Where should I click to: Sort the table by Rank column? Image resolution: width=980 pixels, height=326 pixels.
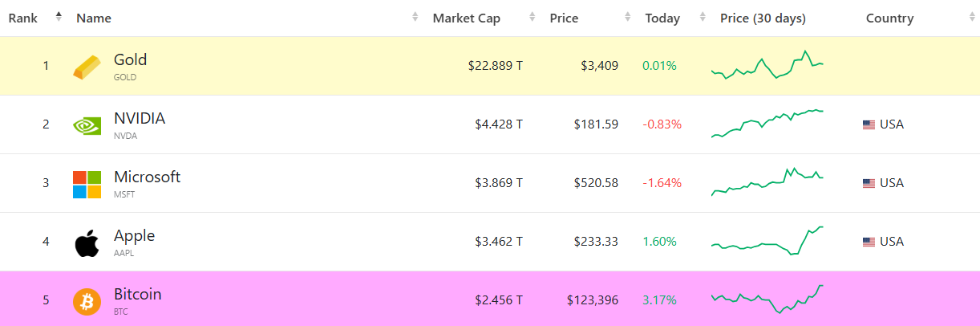[x=22, y=18]
